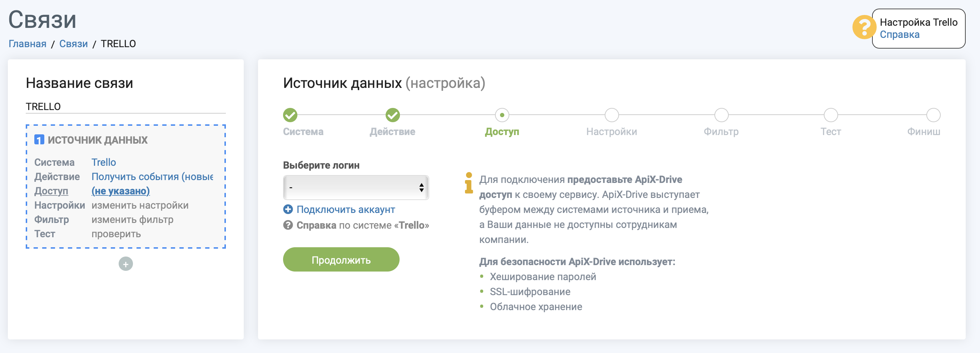Click the green checkmark Система step

290,115
